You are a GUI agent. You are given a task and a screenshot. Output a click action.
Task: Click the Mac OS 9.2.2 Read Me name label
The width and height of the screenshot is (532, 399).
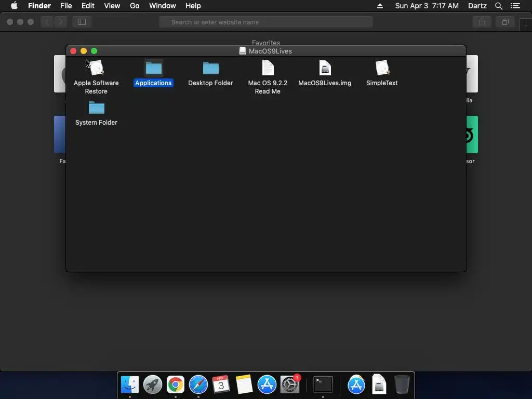point(268,87)
